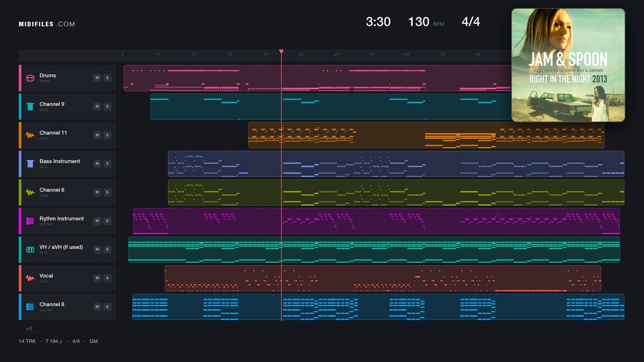Screen dimensions: 644x362
Task: Solo the Drums track
Action: (x=107, y=78)
